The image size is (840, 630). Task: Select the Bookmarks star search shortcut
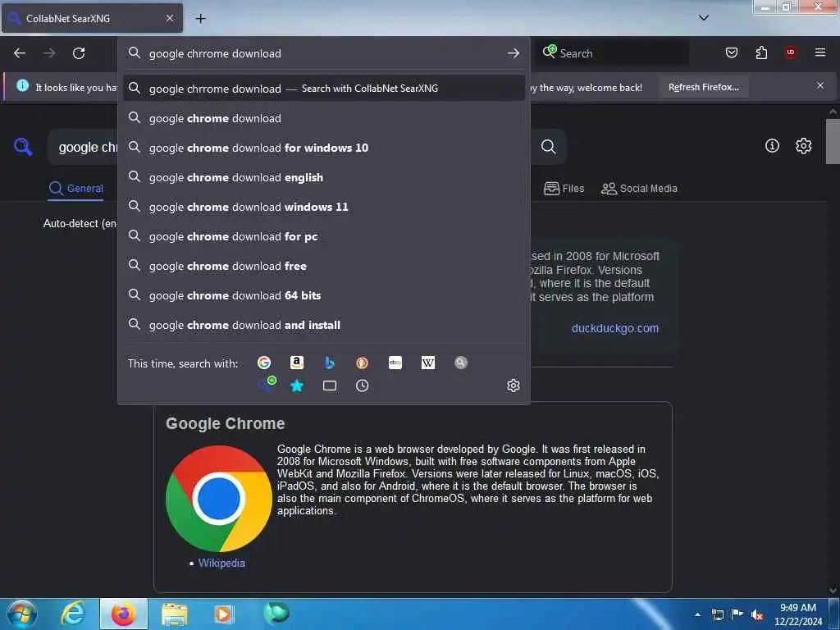click(x=297, y=386)
